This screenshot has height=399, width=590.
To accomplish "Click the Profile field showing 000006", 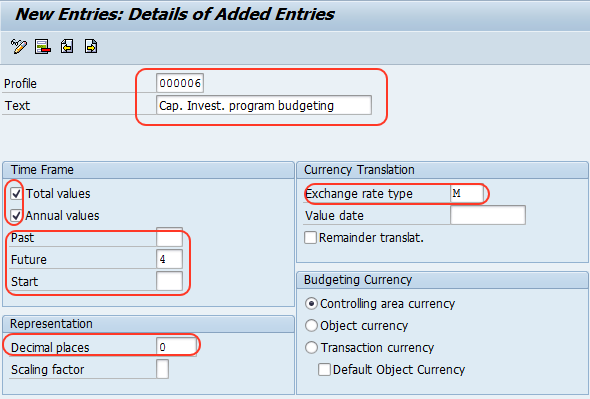I will [x=180, y=83].
